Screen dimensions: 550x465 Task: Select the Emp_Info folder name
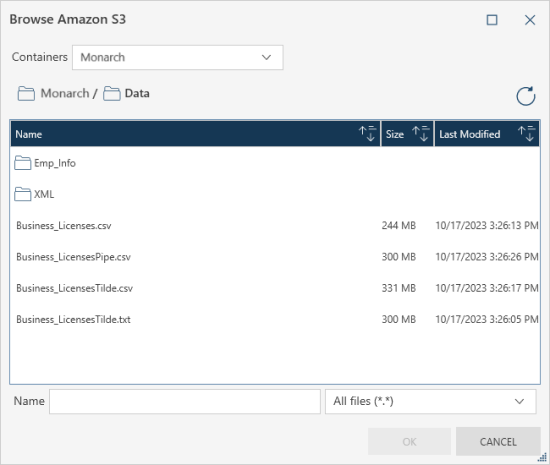click(x=55, y=163)
